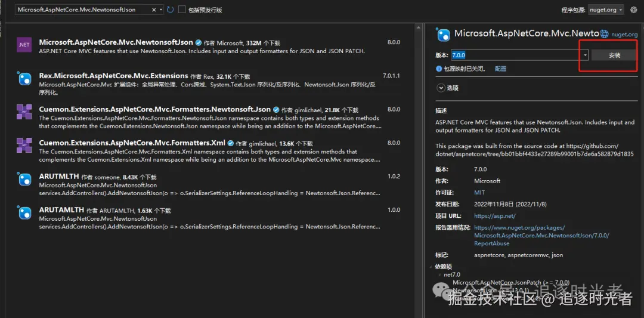
Task: Open the MIT license link
Action: pos(479,192)
